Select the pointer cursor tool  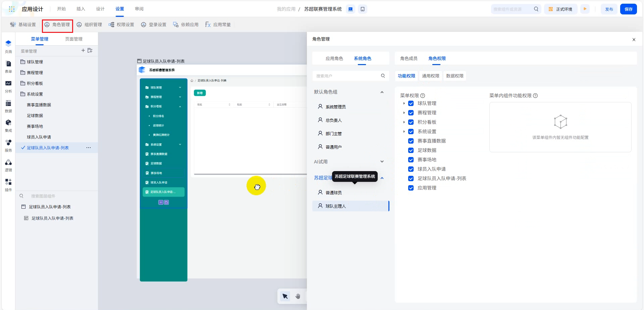285,296
